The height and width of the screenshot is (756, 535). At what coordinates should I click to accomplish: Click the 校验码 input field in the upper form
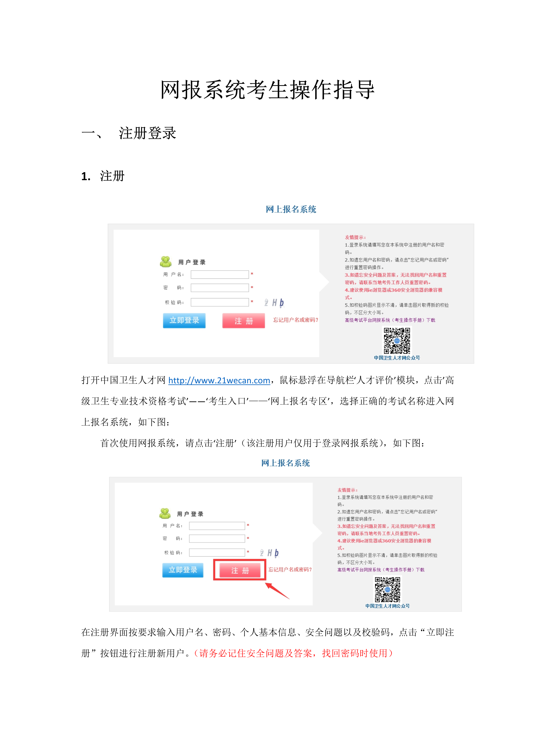(x=220, y=302)
